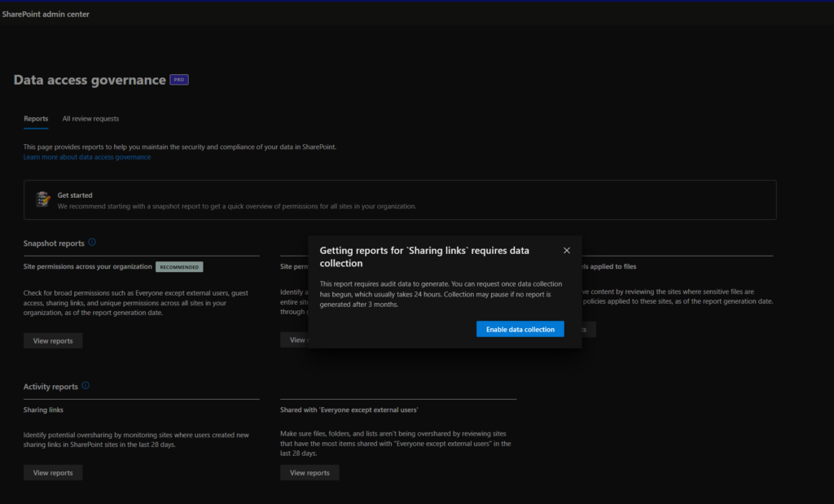The width and height of the screenshot is (834, 504).
Task: Click Enable data collection button
Action: 520,329
